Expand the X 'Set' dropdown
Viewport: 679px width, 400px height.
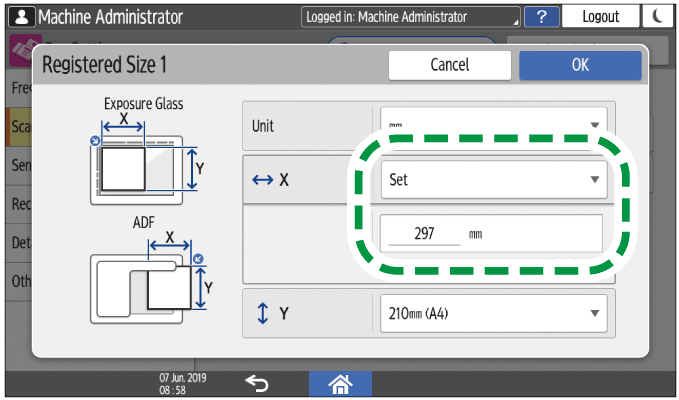494,180
